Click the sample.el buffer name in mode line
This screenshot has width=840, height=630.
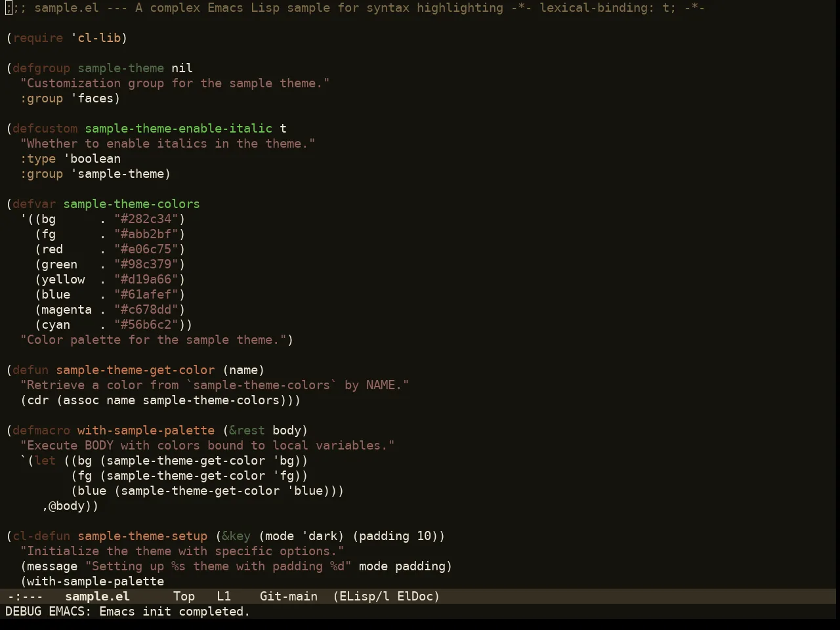[x=97, y=597]
